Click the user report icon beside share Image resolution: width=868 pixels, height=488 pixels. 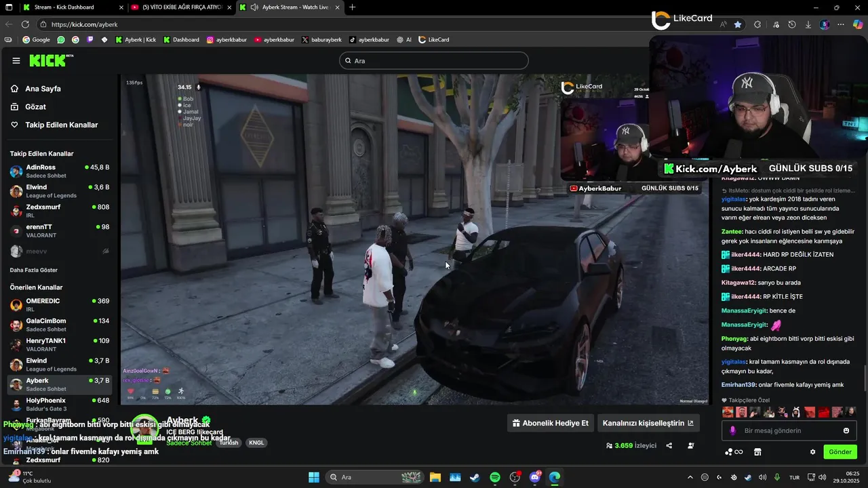tap(690, 445)
